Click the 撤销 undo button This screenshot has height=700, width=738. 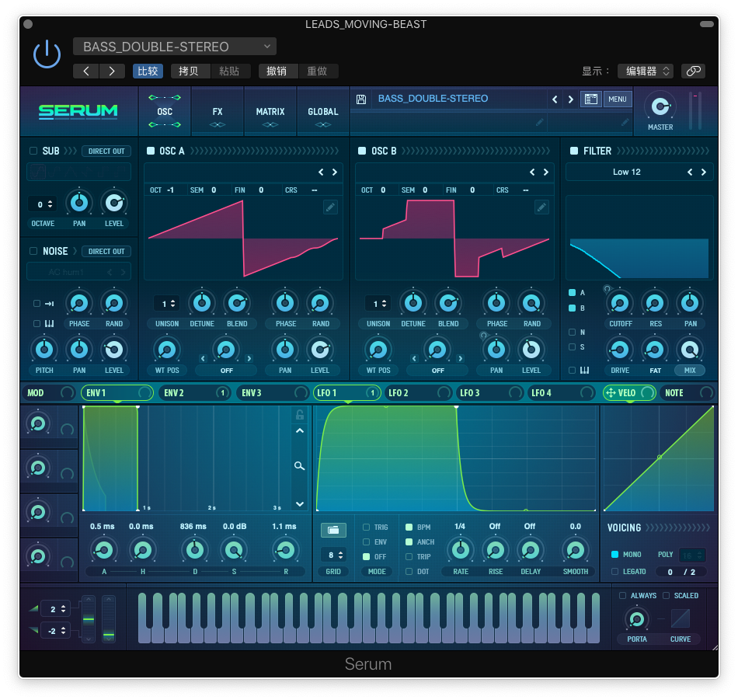pos(277,71)
